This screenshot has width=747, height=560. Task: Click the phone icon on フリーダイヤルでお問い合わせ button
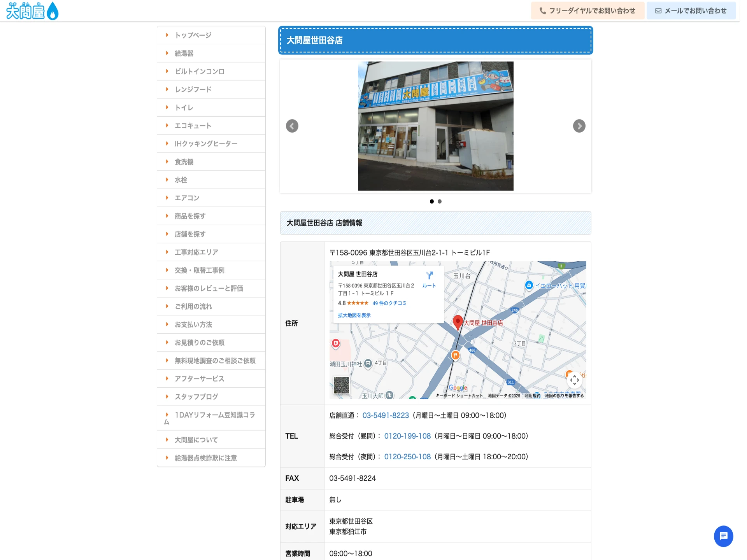(542, 10)
